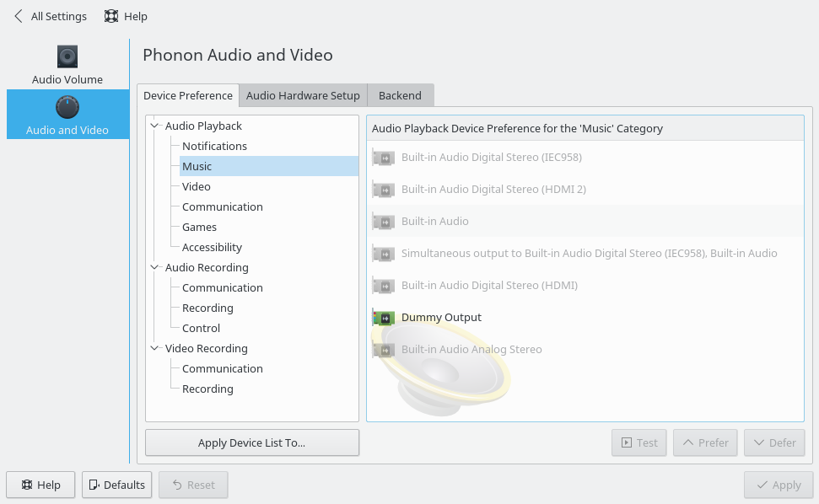Screen dimensions: 819x504
Task: Open the Audio Hardware Setup tab
Action: pyautogui.click(x=303, y=95)
